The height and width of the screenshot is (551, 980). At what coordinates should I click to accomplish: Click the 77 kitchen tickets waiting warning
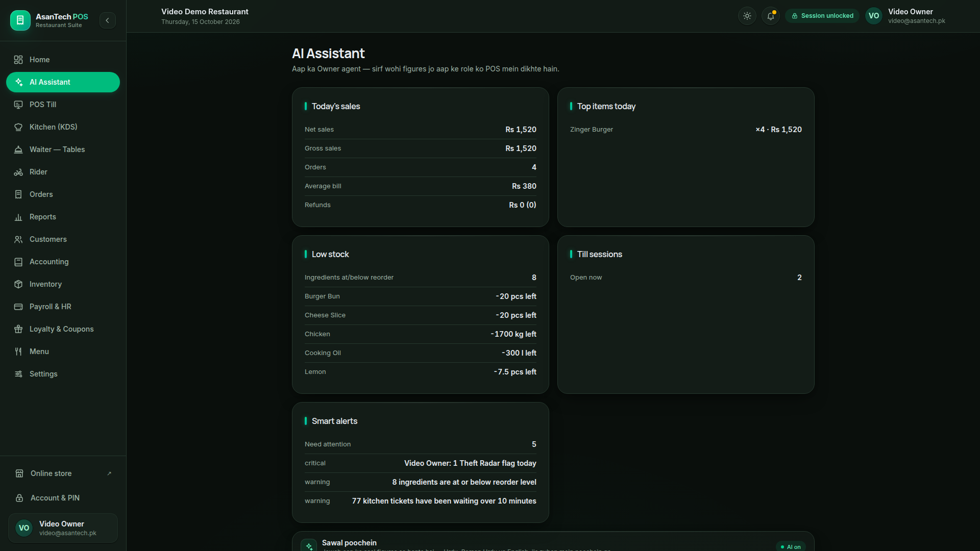[x=421, y=501]
